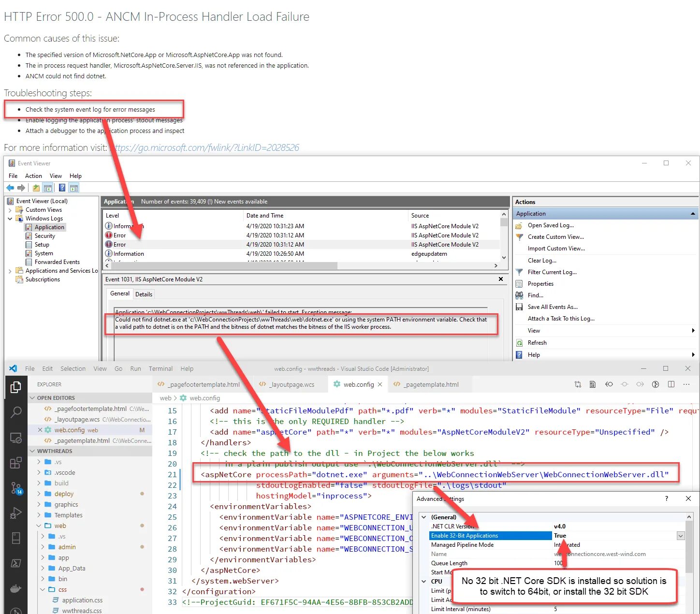Expand View submenu arrow in Actions pane
Viewport: 700px width, 614px height.
point(693,331)
